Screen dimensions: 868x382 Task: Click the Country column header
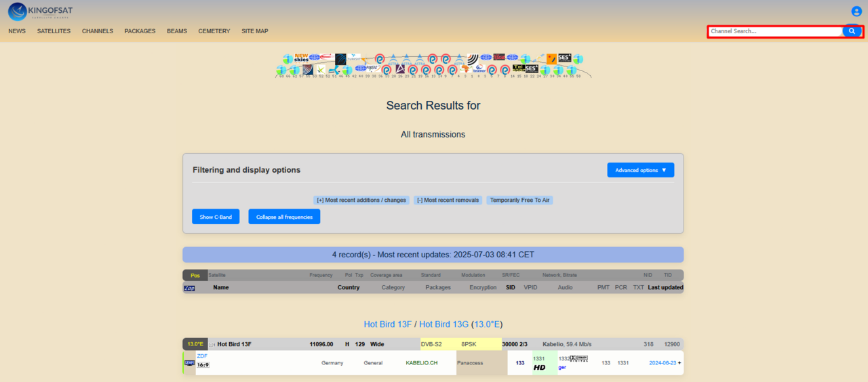pos(349,287)
